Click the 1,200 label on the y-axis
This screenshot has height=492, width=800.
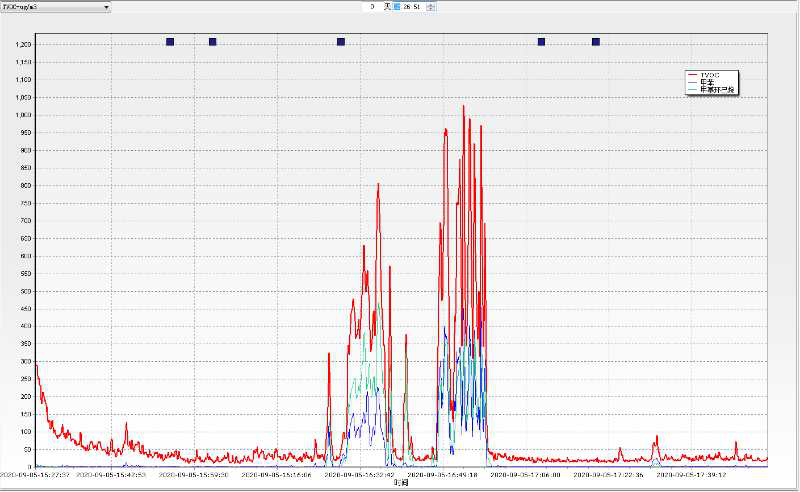pyautogui.click(x=23, y=45)
